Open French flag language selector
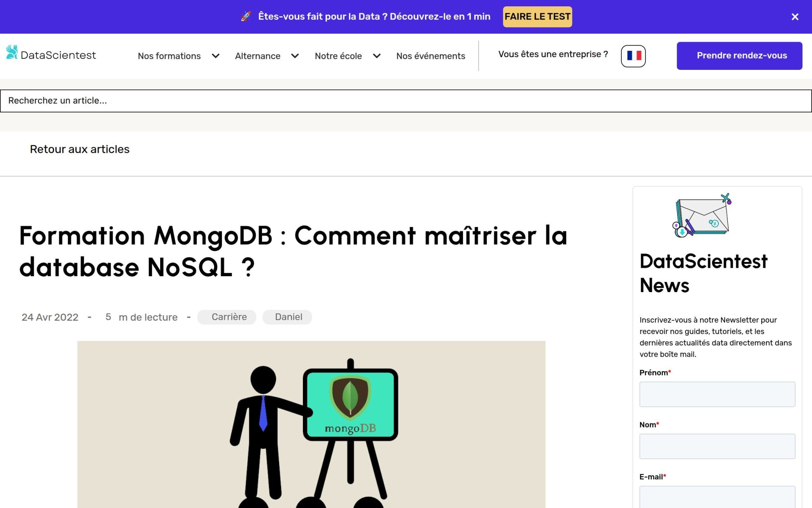812x508 pixels. [633, 56]
